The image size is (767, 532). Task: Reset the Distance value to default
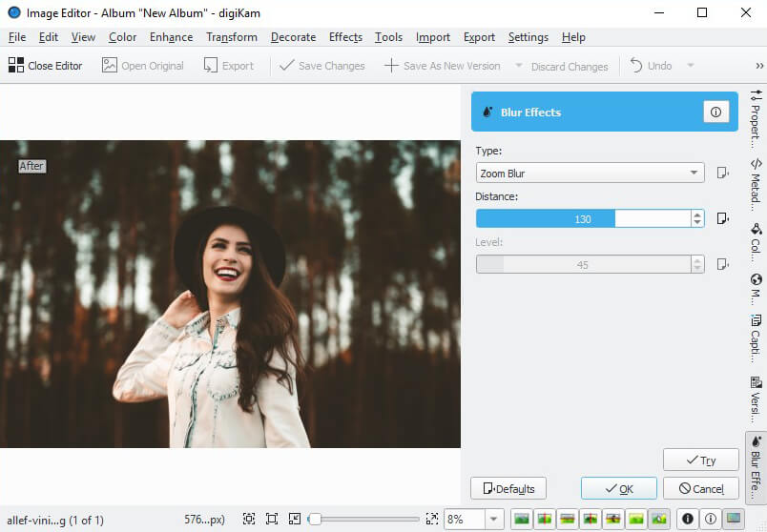pyautogui.click(x=722, y=218)
